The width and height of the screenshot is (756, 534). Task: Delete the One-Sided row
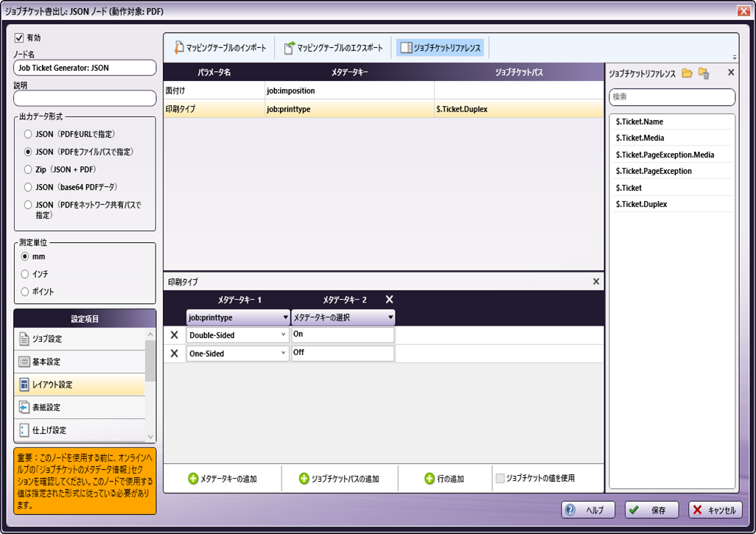175,354
